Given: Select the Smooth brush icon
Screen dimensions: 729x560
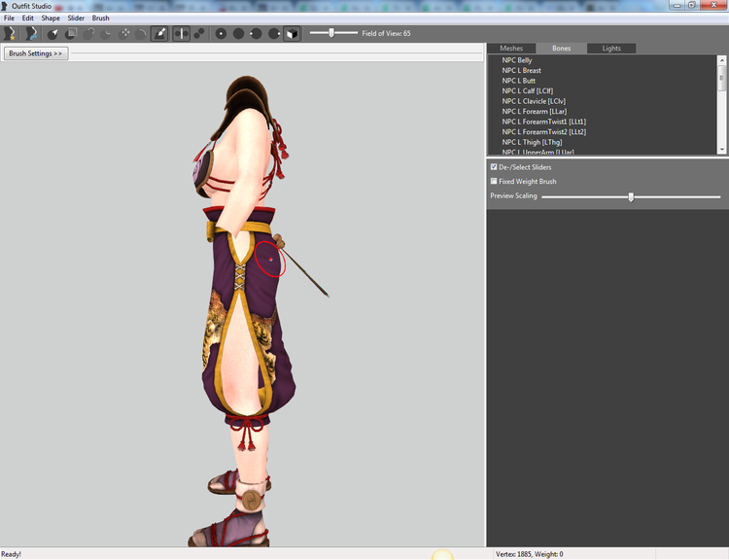Looking at the screenshot, I should (141, 33).
